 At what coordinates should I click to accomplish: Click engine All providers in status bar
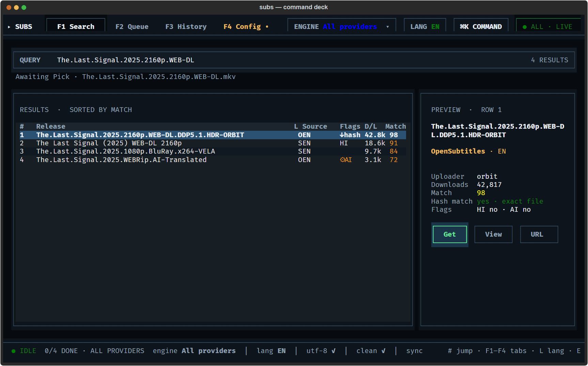194,351
